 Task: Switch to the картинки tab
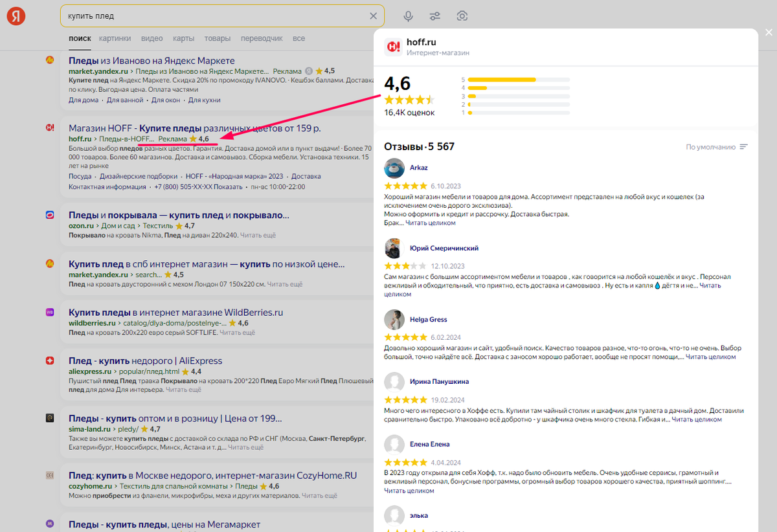click(x=115, y=38)
